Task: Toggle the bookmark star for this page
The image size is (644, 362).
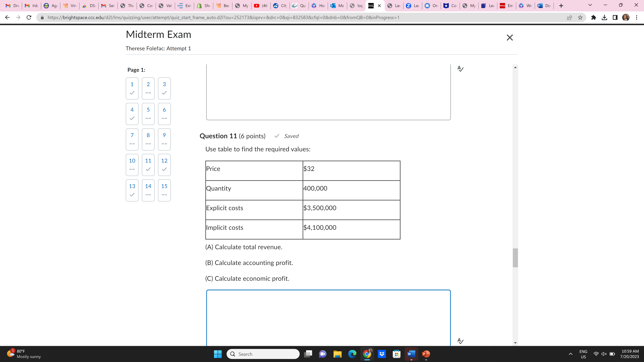Action: 580,17
